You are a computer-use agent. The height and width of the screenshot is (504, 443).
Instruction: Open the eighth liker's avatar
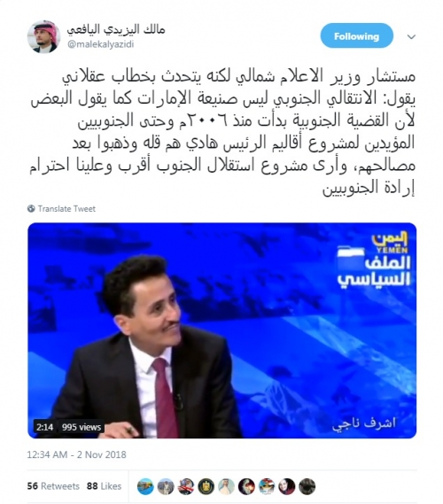(287, 486)
